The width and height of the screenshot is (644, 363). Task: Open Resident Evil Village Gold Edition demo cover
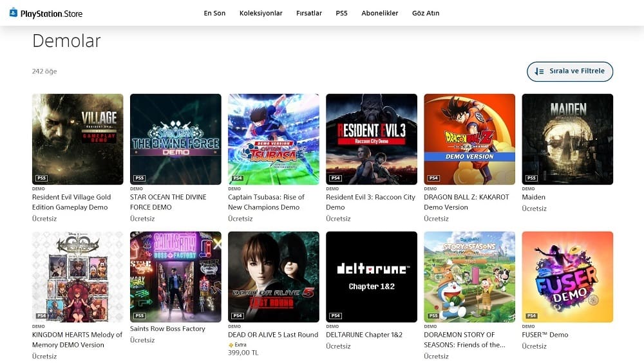tap(78, 139)
